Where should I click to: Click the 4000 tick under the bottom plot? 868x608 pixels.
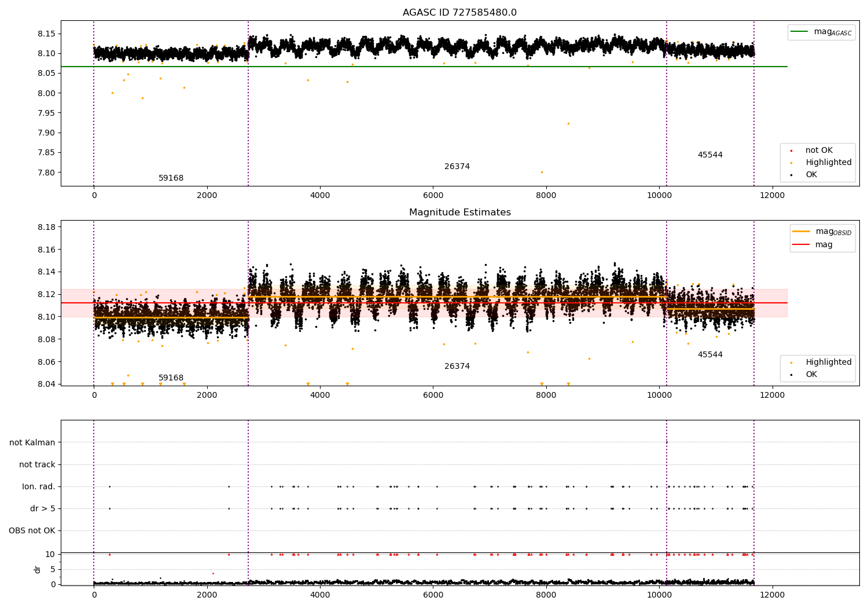320,595
